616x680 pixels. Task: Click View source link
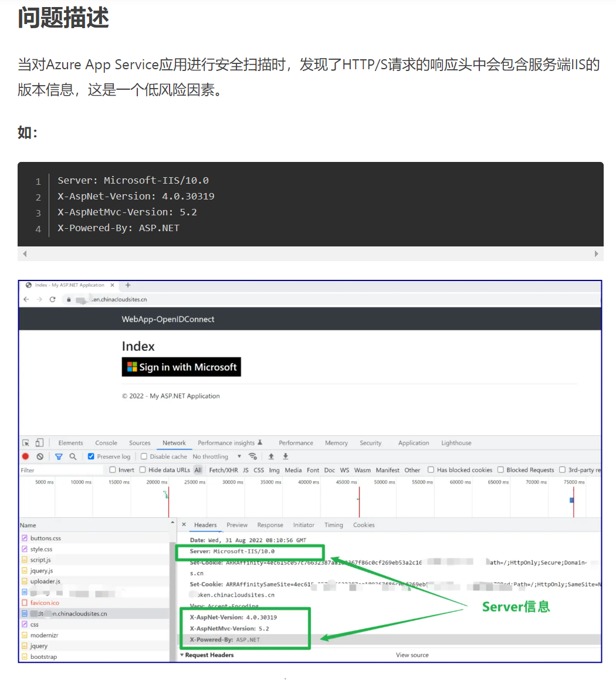pyautogui.click(x=412, y=655)
